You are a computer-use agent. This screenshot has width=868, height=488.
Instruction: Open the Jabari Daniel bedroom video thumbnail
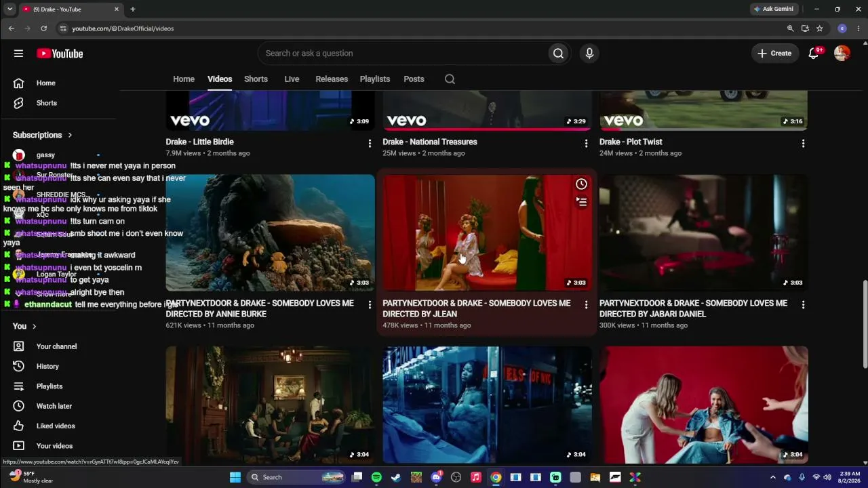[x=704, y=232]
